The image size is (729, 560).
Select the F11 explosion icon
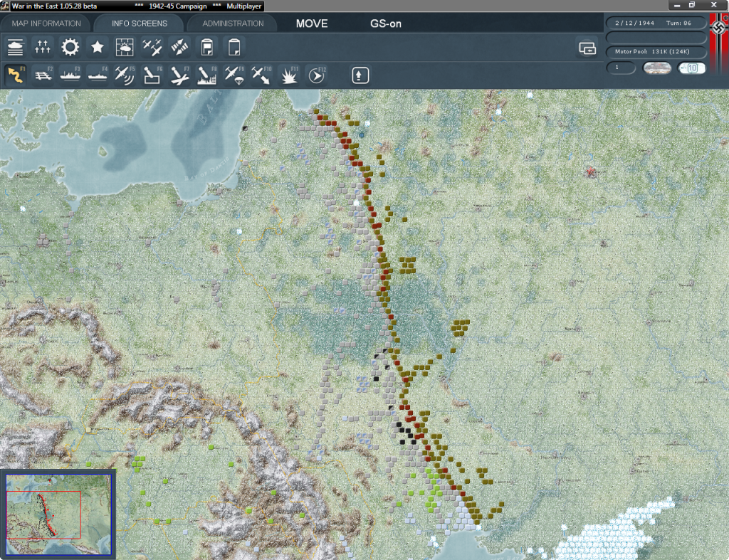pyautogui.click(x=289, y=75)
